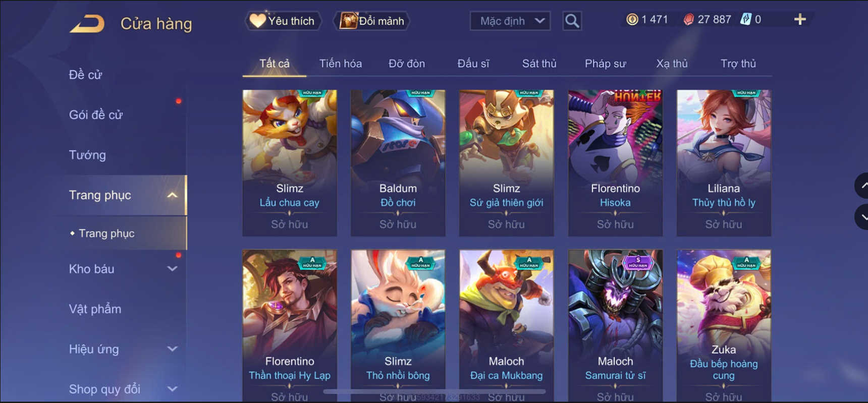Click the page-up arrow at right edge

click(x=861, y=186)
